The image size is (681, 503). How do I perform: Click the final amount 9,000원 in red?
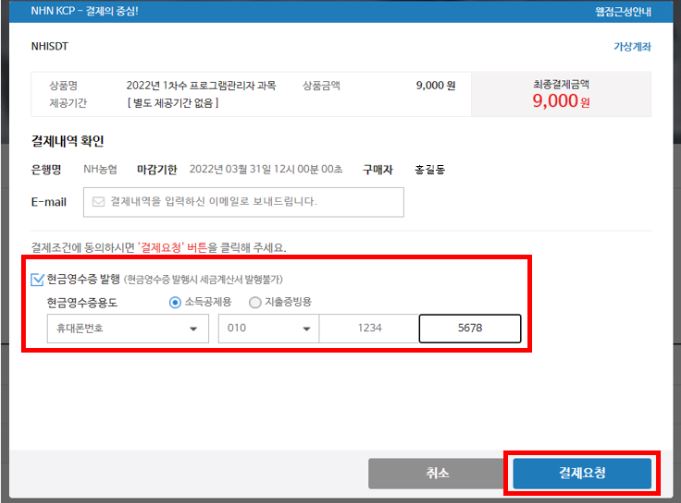pyautogui.click(x=561, y=101)
